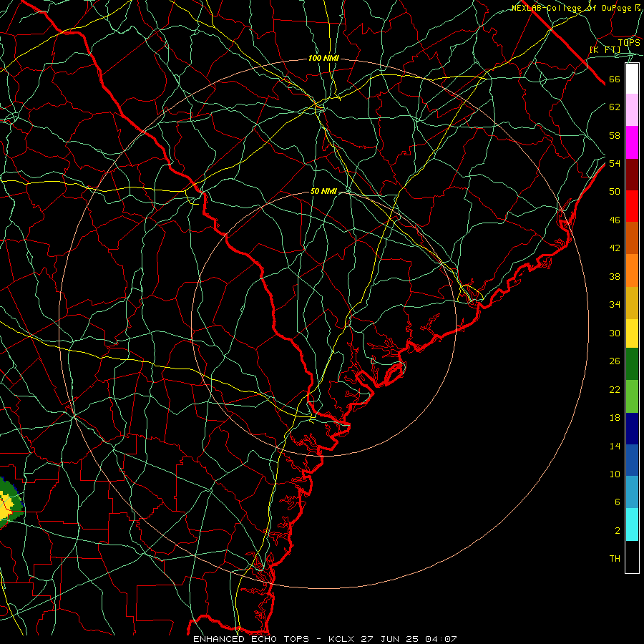Click the black TH threshold swatch
This screenshot has width=644, height=644.
[x=632, y=557]
